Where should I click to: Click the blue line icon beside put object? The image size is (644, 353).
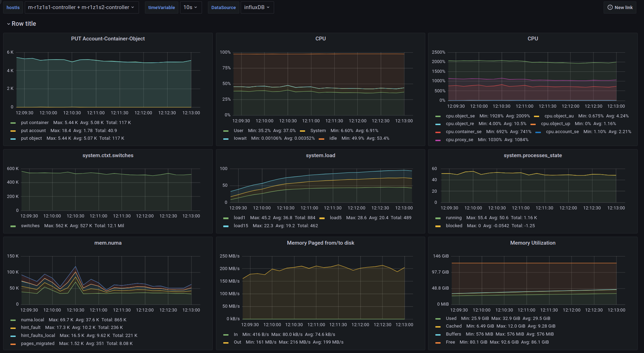[x=13, y=139]
